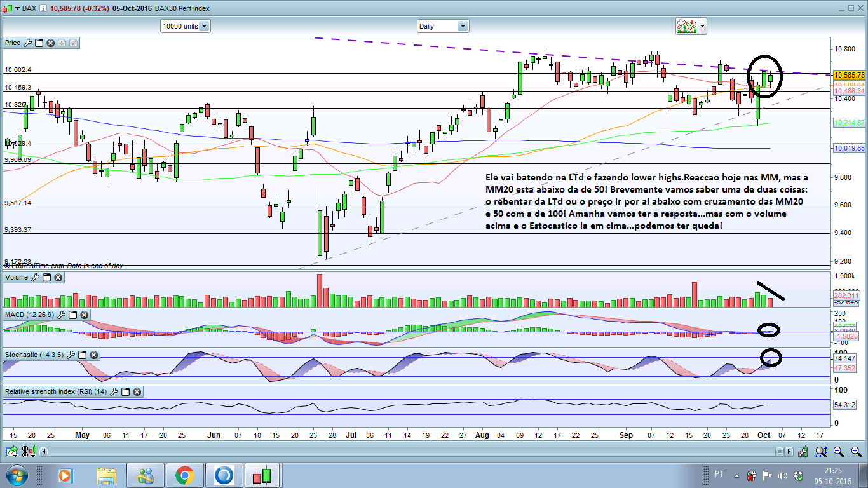The height and width of the screenshot is (488, 868).
Task: Close the Volume indicator panel
Action: click(58, 278)
